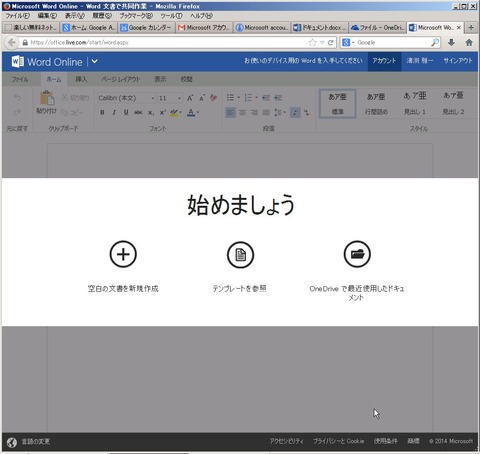Toggle underline formatting

click(126, 113)
